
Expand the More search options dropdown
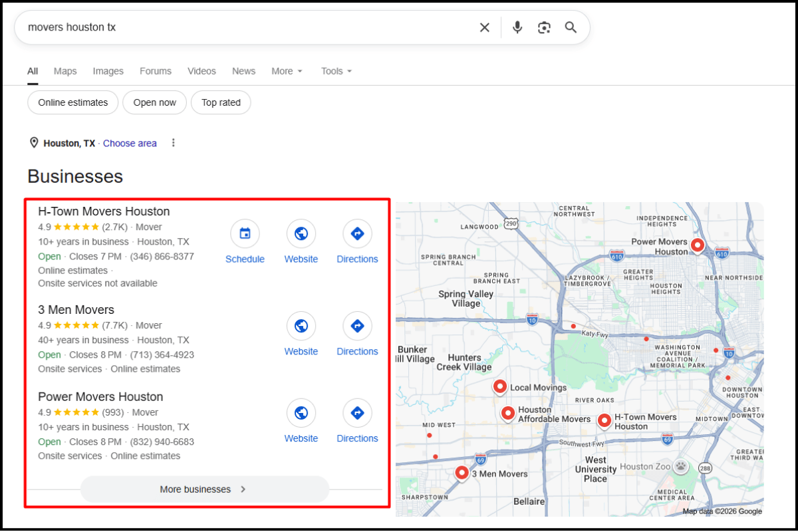(x=287, y=71)
